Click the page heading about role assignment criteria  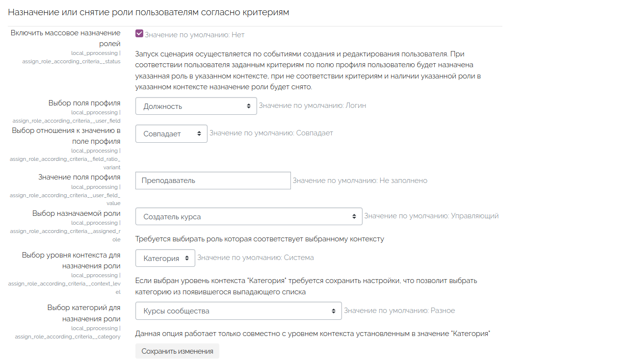148,12
